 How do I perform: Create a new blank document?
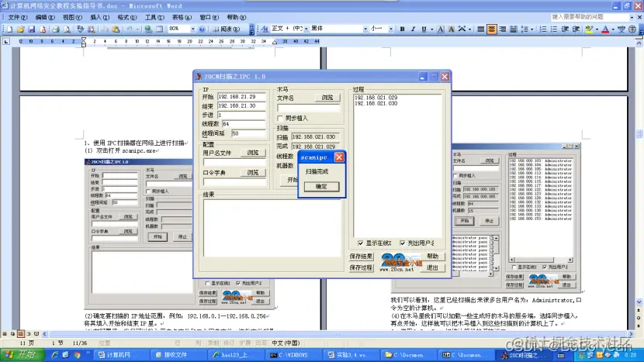[9, 29]
